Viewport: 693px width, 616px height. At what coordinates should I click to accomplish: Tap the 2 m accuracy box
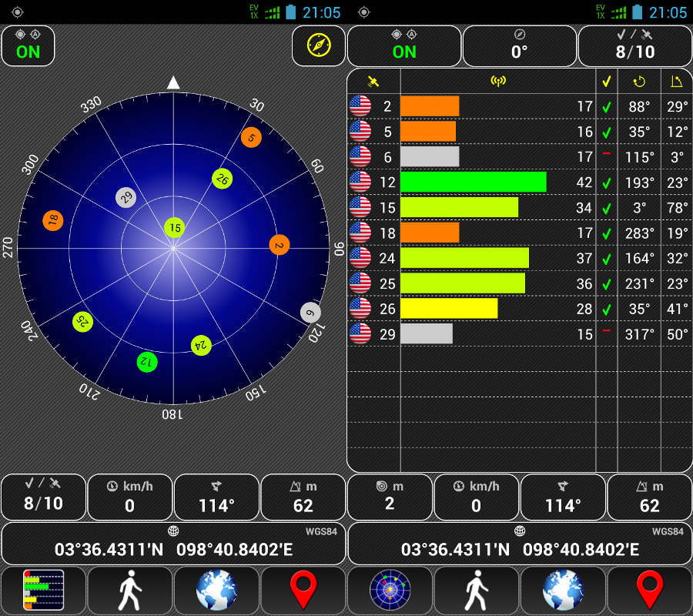(390, 497)
